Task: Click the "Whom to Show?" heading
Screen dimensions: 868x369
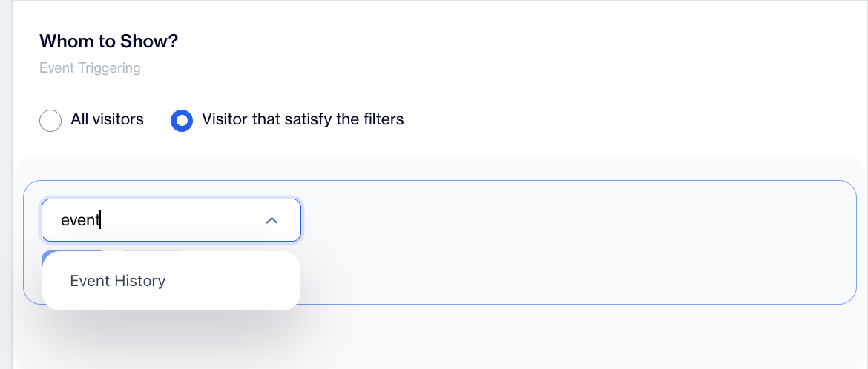Action: pyautogui.click(x=108, y=41)
